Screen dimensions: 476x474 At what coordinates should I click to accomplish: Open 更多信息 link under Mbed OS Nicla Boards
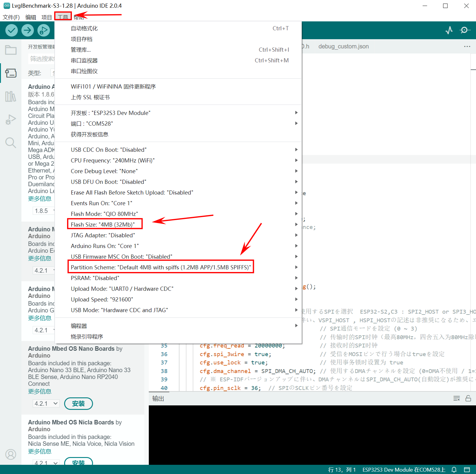point(40,451)
